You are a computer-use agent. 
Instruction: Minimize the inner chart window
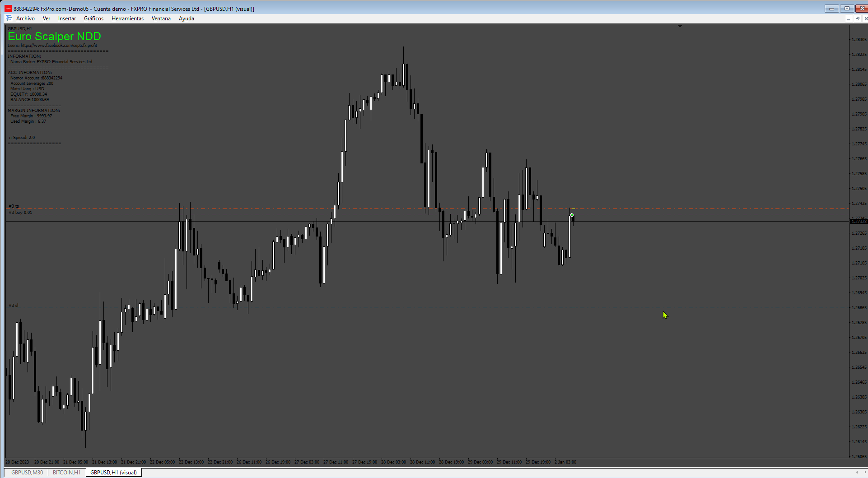(849, 19)
